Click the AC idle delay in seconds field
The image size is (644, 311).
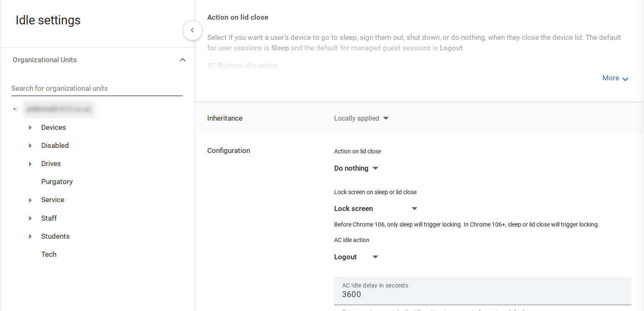[482, 294]
